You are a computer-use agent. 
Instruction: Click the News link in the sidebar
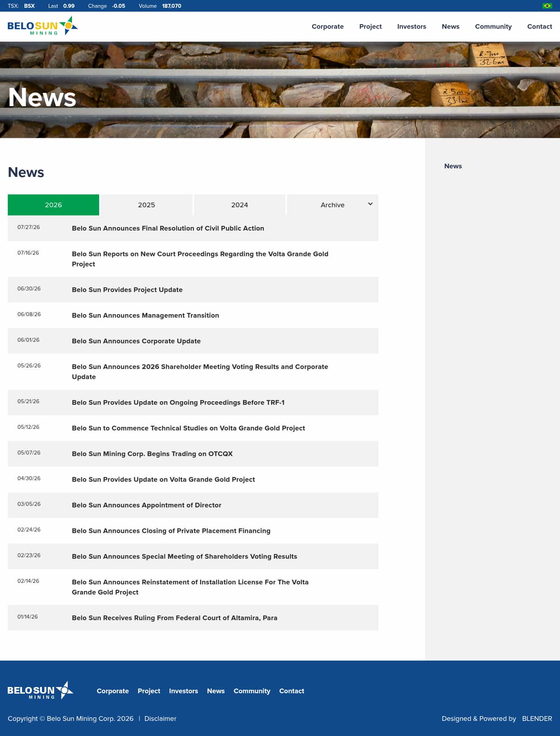[453, 166]
